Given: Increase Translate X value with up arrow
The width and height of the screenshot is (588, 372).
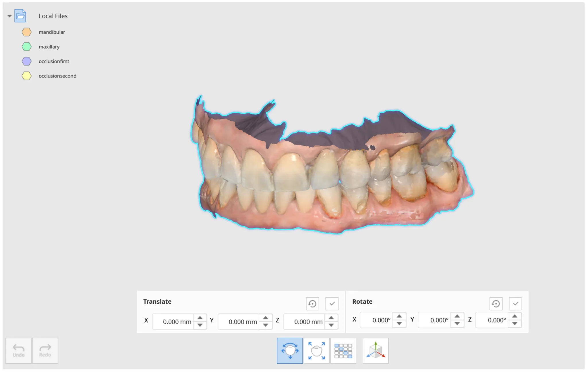Looking at the screenshot, I should pos(200,318).
